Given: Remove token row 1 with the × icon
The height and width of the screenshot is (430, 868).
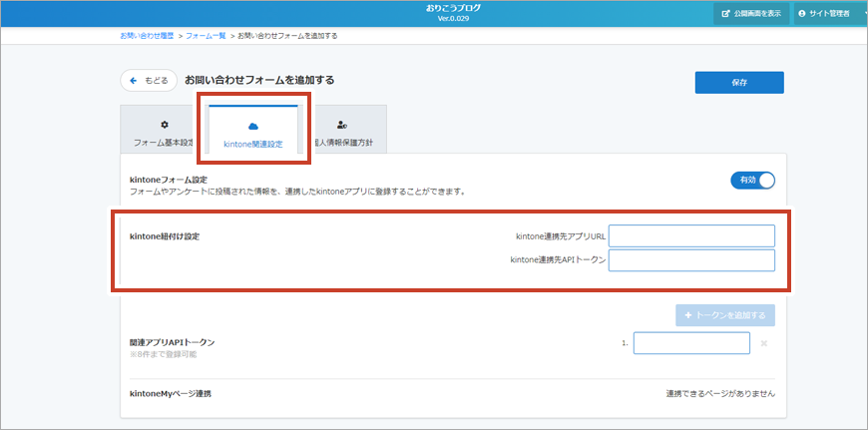Looking at the screenshot, I should [x=764, y=343].
